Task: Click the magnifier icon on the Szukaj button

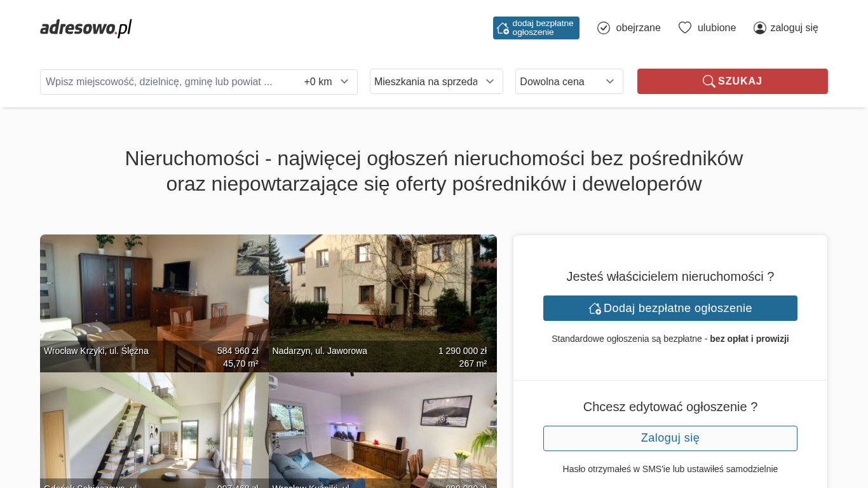Action: pyautogui.click(x=709, y=81)
